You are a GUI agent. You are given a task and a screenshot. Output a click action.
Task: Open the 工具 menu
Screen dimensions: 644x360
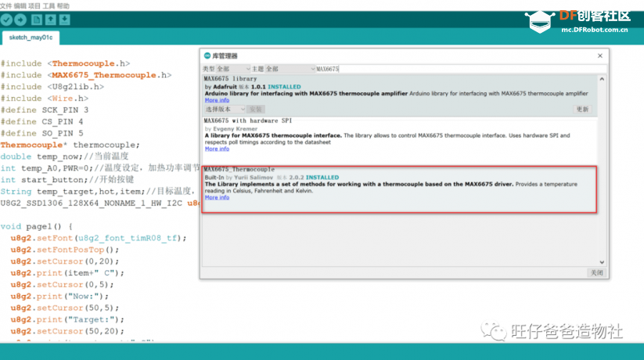tap(49, 5)
